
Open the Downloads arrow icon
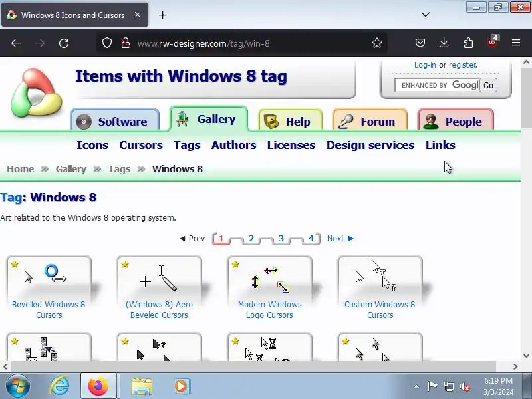pos(444,43)
